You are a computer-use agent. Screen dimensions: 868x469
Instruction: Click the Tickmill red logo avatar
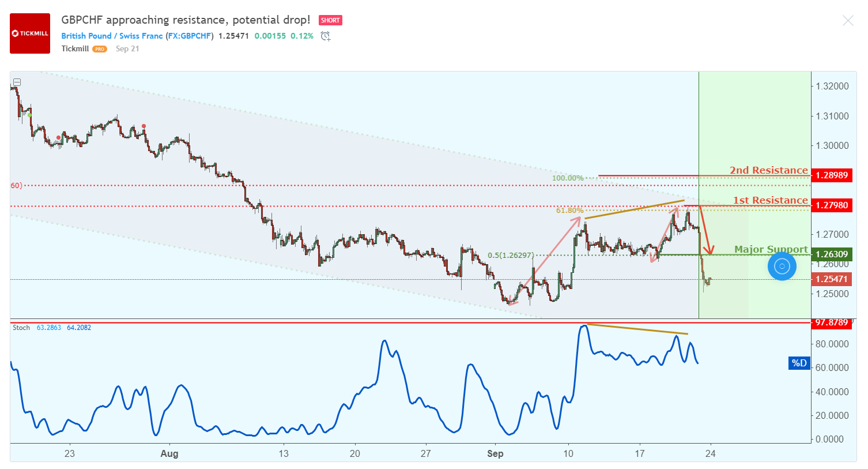[30, 33]
